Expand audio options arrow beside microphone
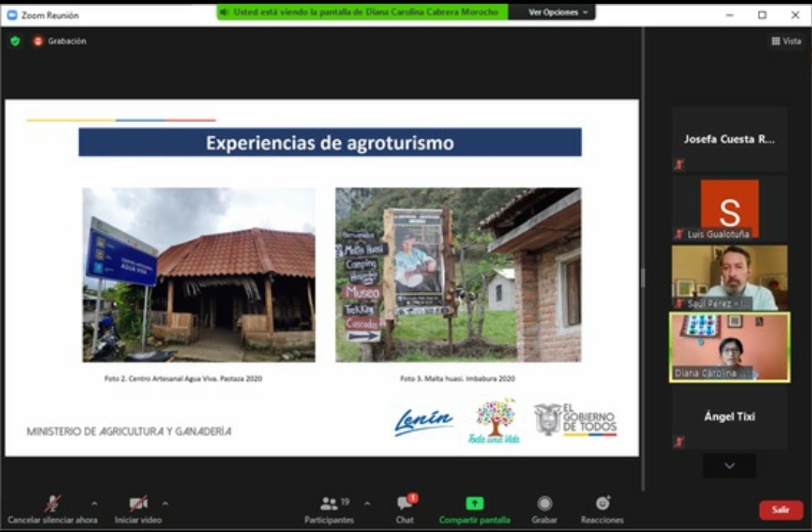Image resolution: width=812 pixels, height=532 pixels. click(x=94, y=503)
